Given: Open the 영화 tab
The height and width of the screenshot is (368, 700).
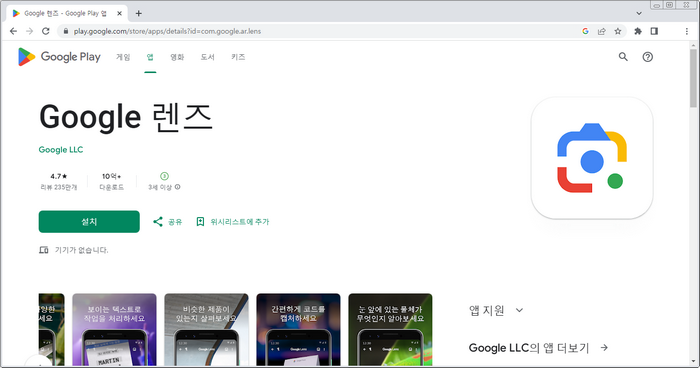Looking at the screenshot, I should click(x=177, y=57).
